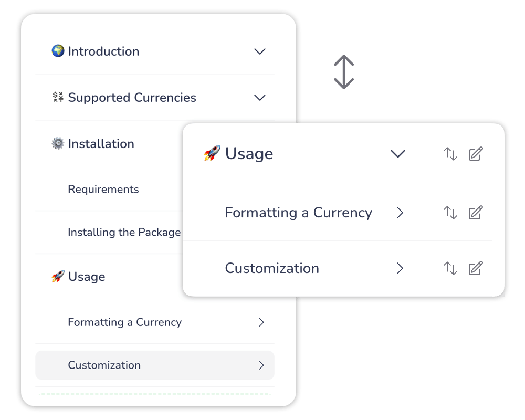Click reorder arrows on the Customization card row
Image resolution: width=525 pixels, height=420 pixels.
coord(450,268)
